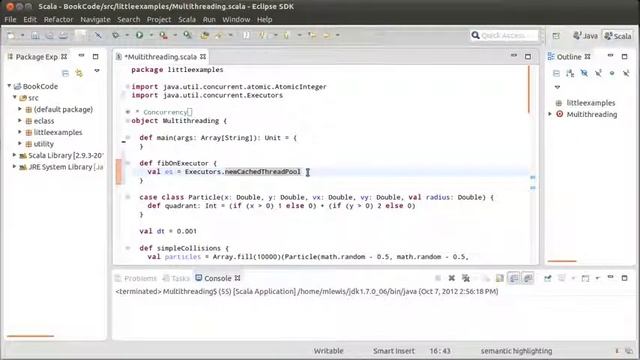Open New file dropdown arrow
The width and height of the screenshot is (640, 360).
point(22,36)
